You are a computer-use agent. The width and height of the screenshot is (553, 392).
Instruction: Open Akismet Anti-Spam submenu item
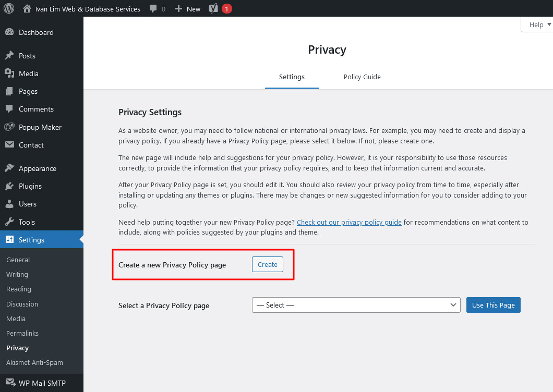[x=34, y=362]
